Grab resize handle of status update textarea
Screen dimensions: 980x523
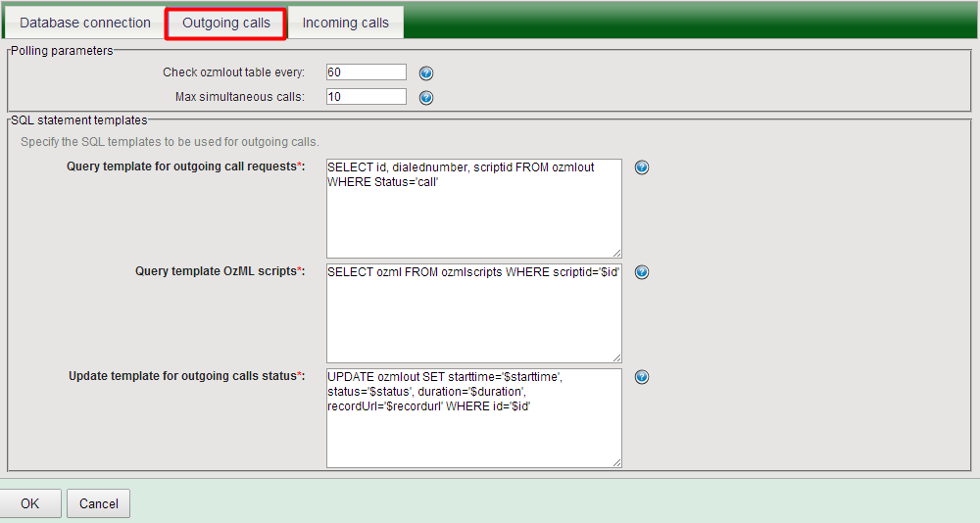click(x=616, y=462)
